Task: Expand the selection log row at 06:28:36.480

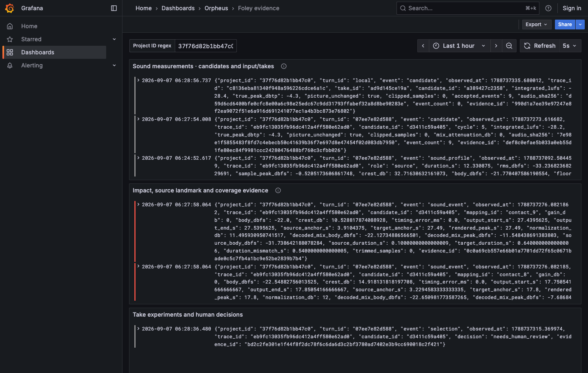Action: pos(138,329)
